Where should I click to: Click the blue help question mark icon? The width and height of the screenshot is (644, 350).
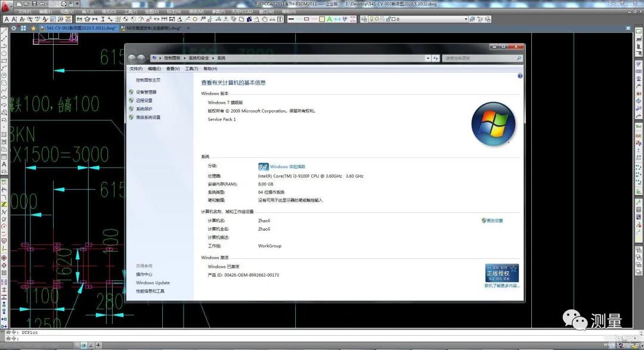click(x=520, y=76)
